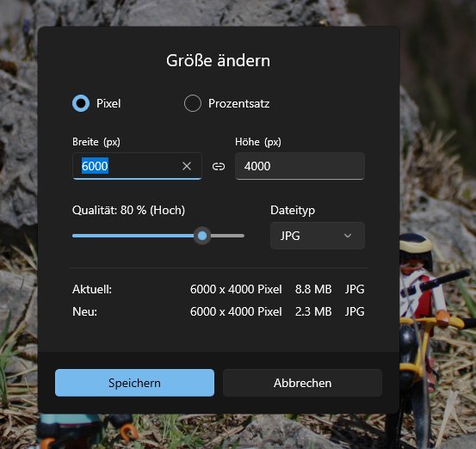Image resolution: width=476 pixels, height=449 pixels.
Task: Toggle the aspect ratio link icon
Action: [219, 166]
